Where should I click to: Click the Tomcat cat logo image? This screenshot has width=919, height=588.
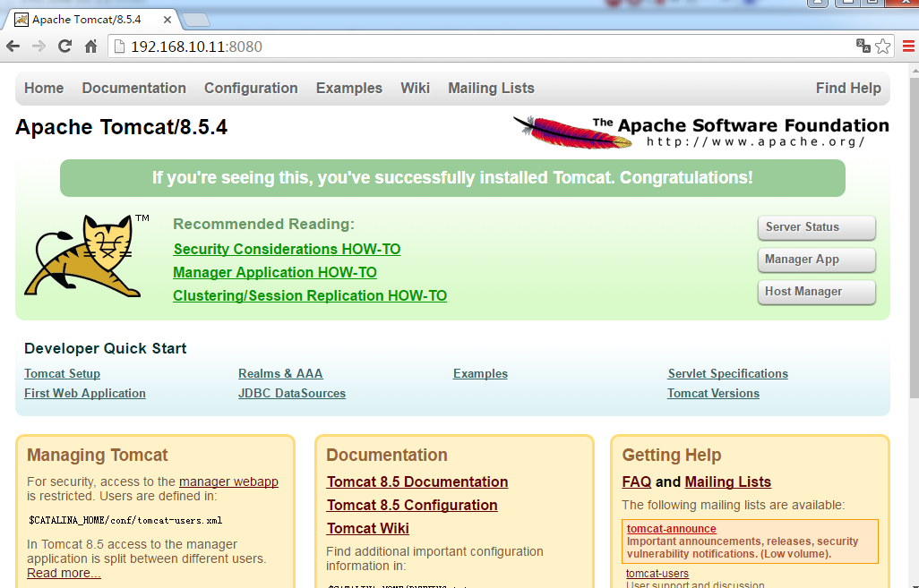coord(86,255)
